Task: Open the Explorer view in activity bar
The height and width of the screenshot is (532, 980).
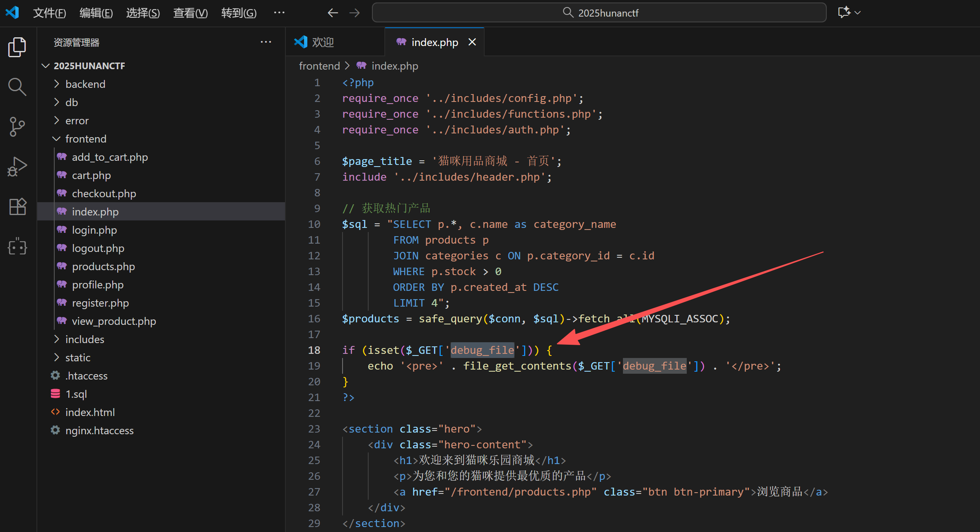Action: click(x=17, y=47)
